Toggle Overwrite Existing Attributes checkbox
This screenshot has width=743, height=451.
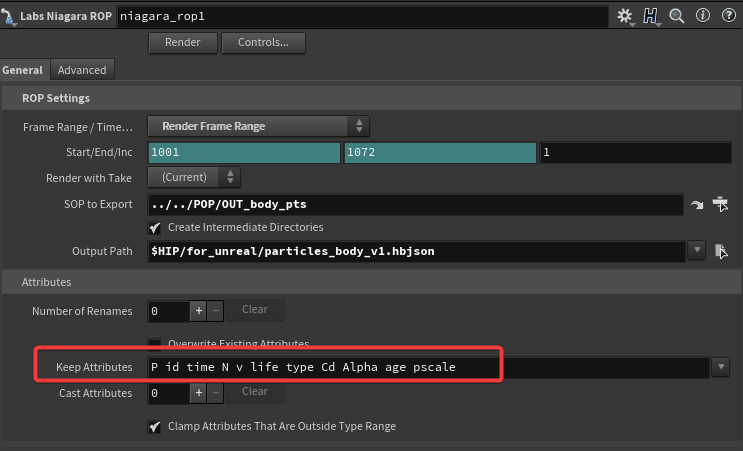154,343
